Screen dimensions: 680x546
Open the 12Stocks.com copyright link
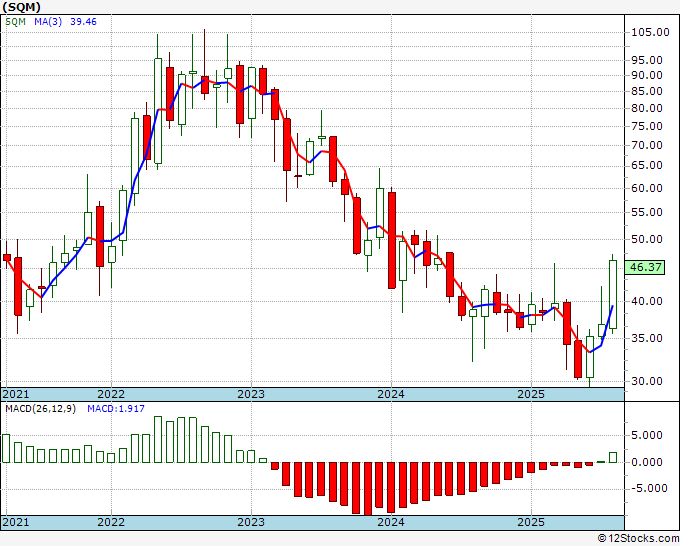638,539
